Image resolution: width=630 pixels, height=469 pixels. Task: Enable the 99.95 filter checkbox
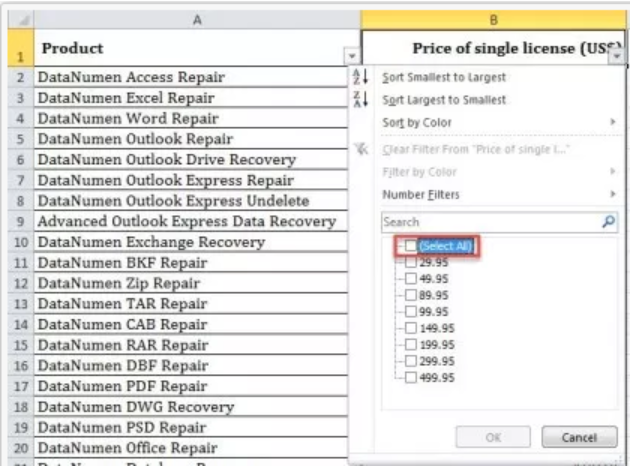click(x=411, y=311)
